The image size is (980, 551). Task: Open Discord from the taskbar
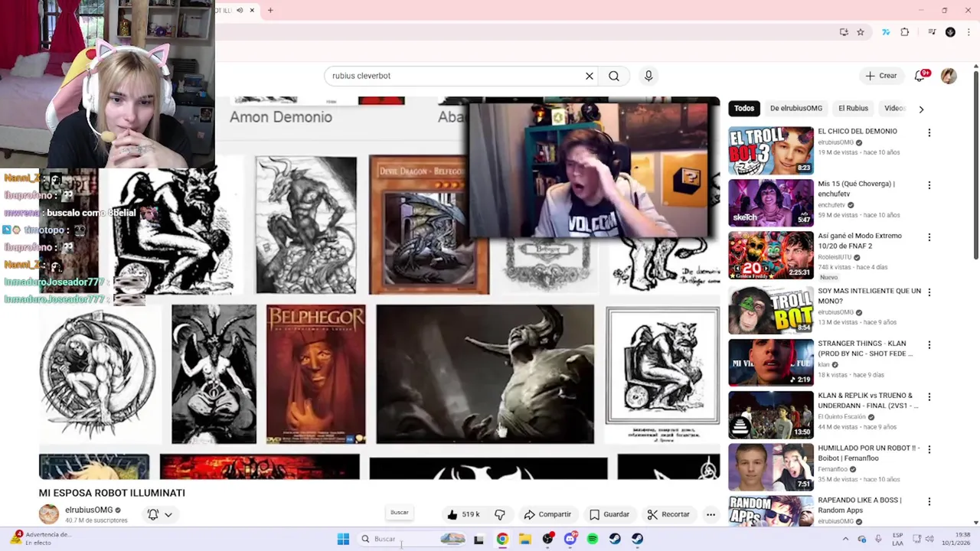(x=570, y=539)
